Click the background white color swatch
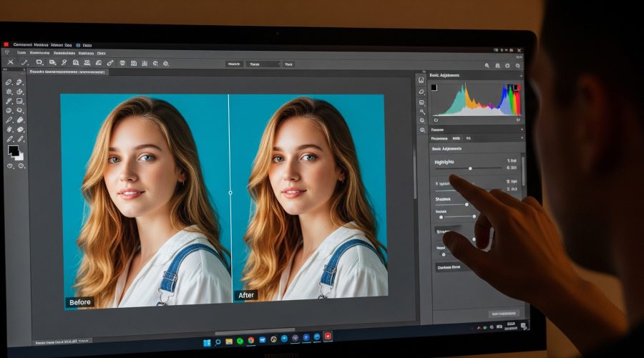This screenshot has height=358, width=644. point(20,157)
